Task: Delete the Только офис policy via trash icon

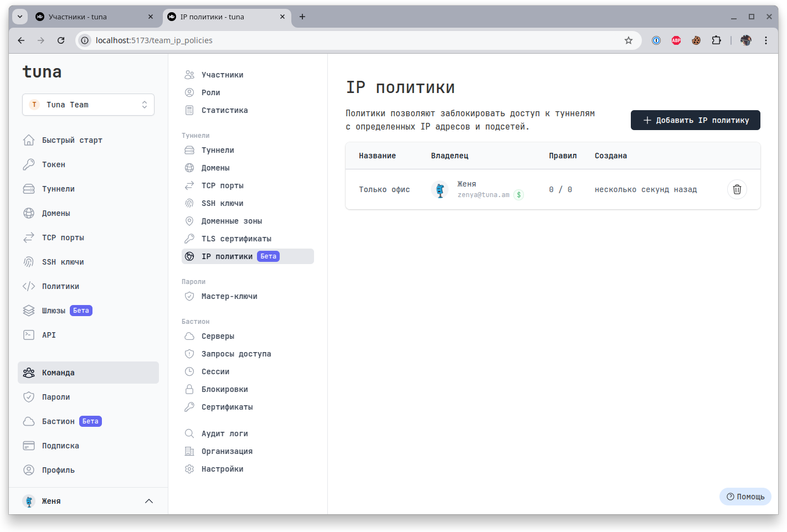Action: (x=737, y=189)
